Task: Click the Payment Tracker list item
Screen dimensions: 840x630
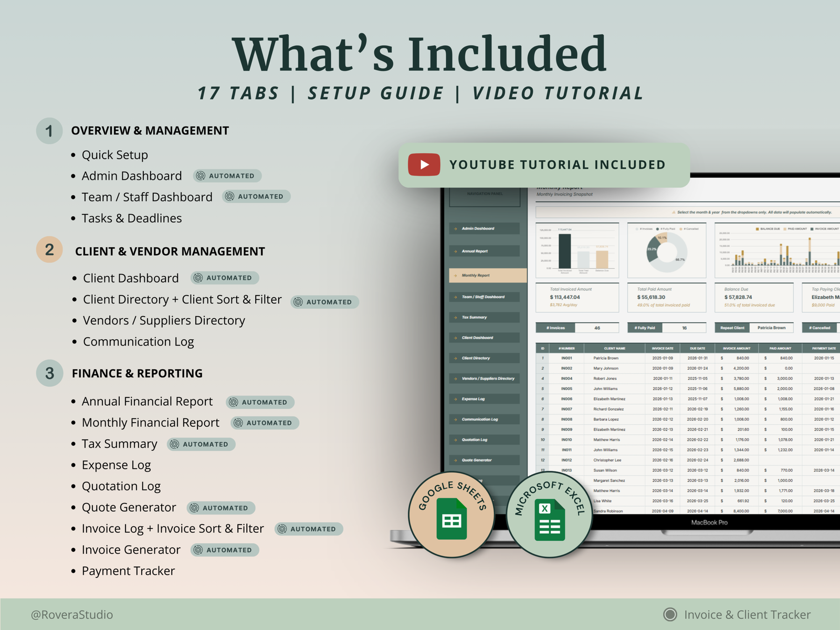Action: tap(128, 571)
